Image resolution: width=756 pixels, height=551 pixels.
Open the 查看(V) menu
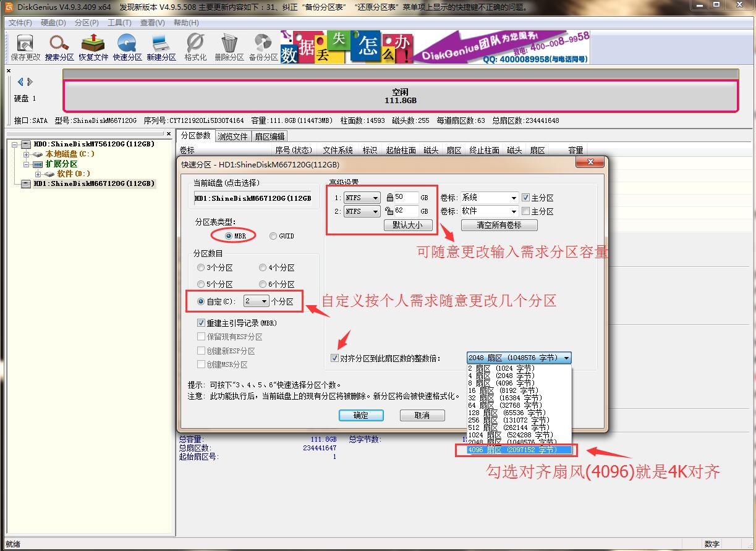click(x=153, y=23)
